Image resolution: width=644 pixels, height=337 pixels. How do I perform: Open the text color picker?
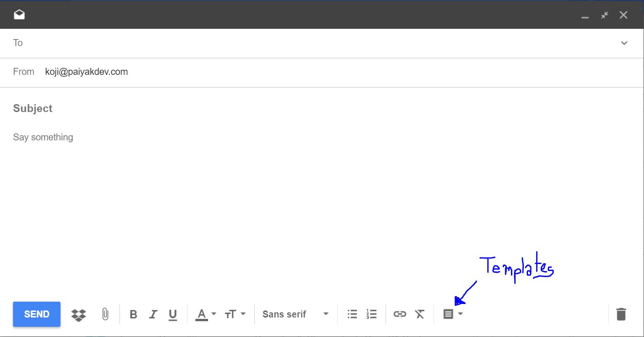point(205,314)
